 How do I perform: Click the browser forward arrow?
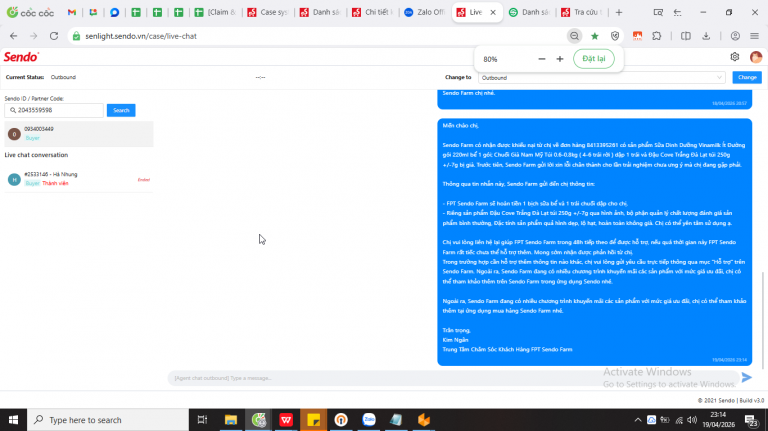click(33, 36)
